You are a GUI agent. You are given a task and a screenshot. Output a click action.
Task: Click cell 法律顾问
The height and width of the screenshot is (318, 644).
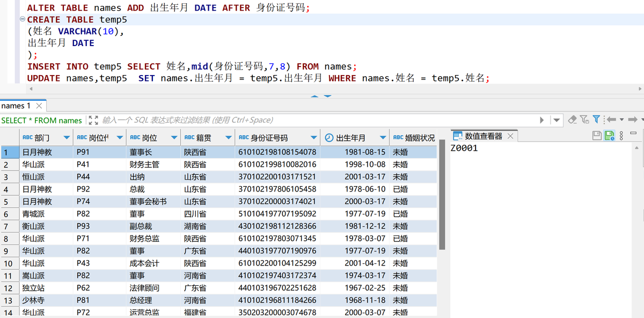pyautogui.click(x=153, y=288)
